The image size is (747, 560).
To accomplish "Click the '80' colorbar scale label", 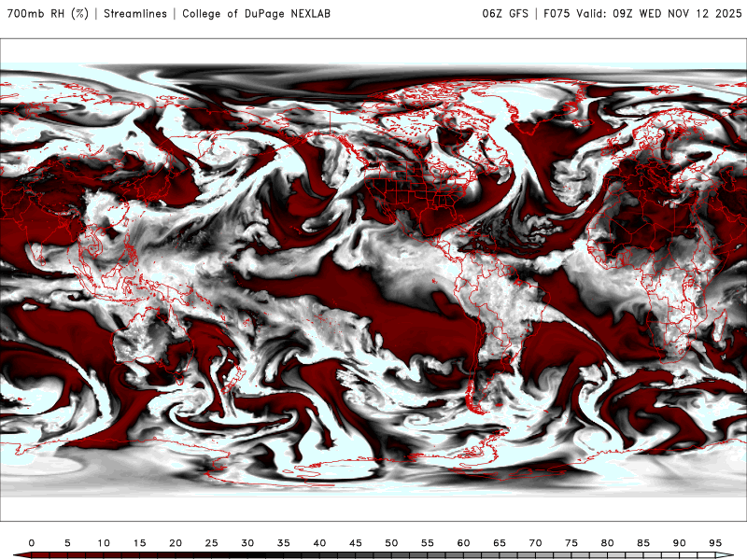I will point(608,543).
